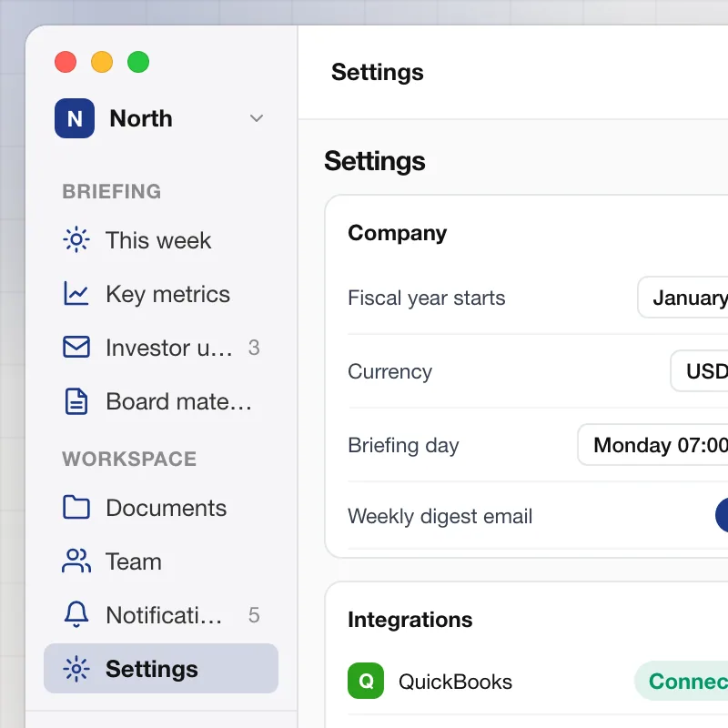Viewport: 728px width, 728px height.
Task: Click the WORKSPACE section header
Action: pos(129,459)
